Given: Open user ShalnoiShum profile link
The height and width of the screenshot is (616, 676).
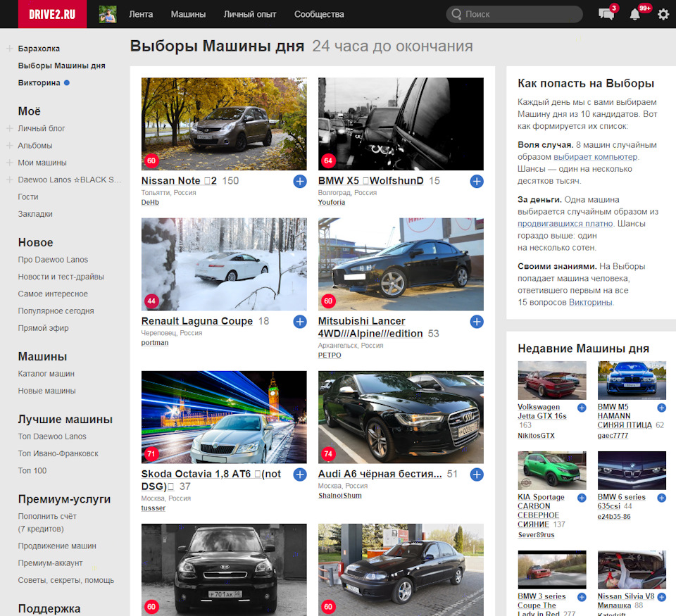Looking at the screenshot, I should (x=340, y=496).
